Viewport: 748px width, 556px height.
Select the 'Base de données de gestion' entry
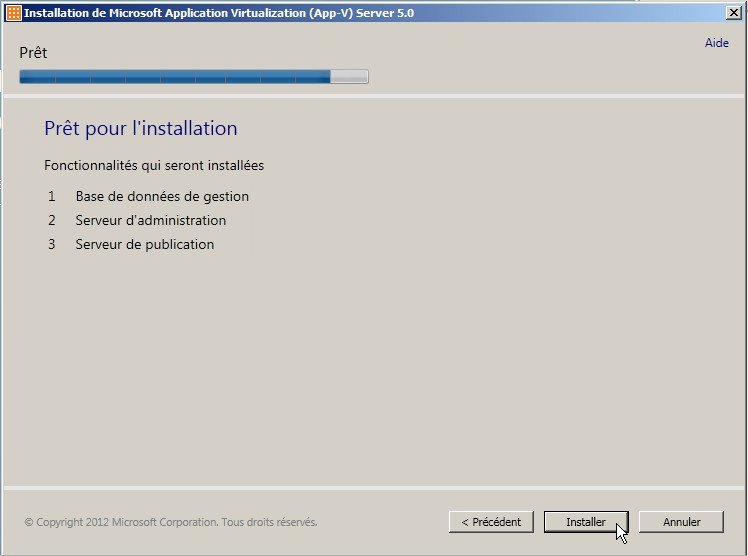(162, 196)
